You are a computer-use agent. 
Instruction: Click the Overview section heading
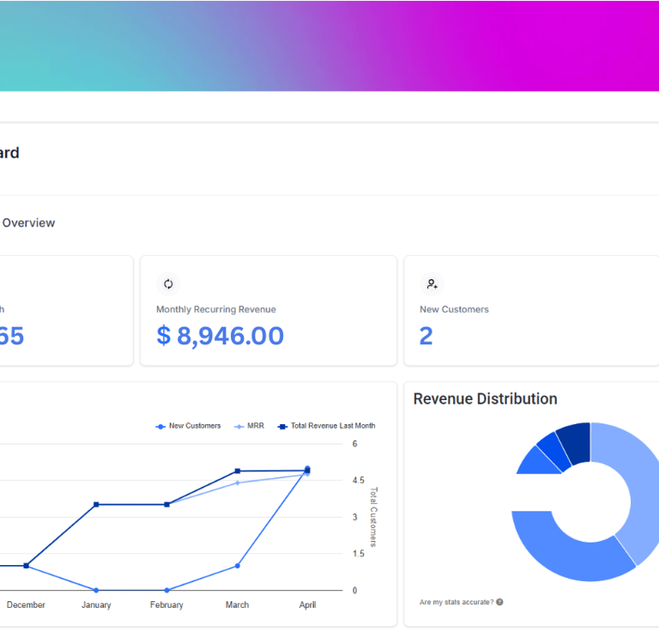pyautogui.click(x=28, y=222)
